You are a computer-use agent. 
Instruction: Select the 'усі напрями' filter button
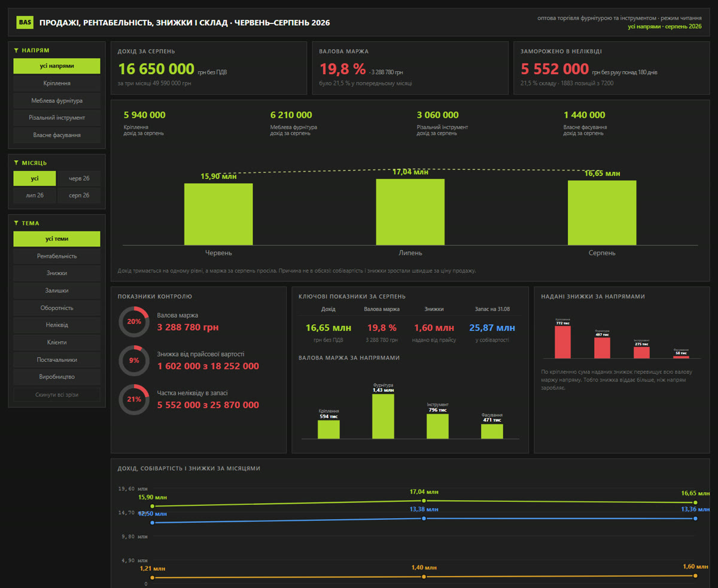pos(57,66)
